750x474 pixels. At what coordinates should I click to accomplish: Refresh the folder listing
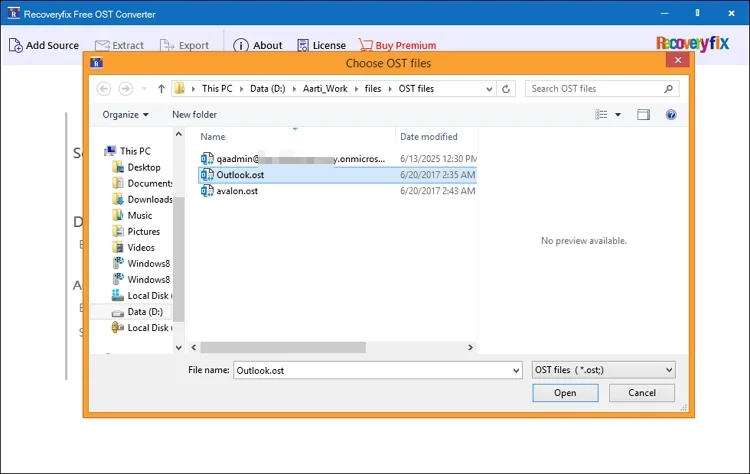(x=506, y=89)
